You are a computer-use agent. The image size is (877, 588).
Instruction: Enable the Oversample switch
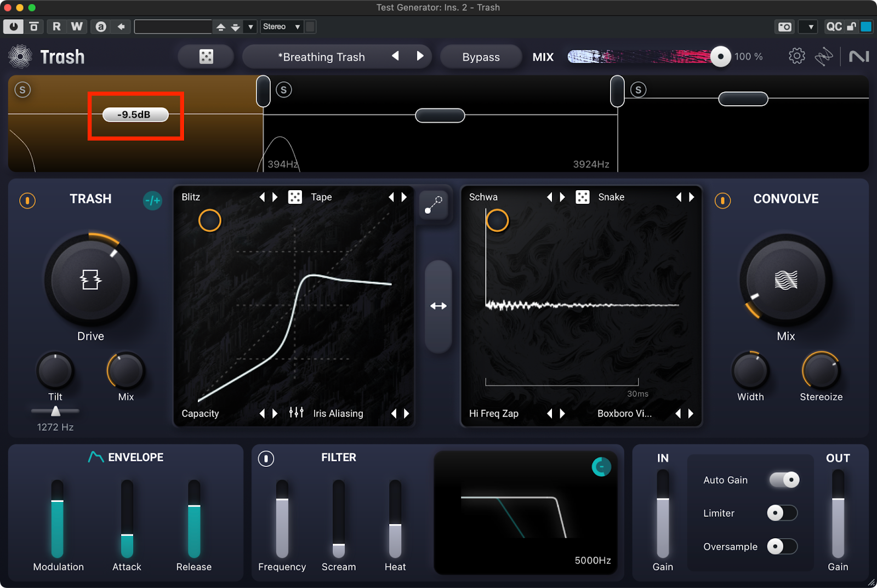point(782,546)
